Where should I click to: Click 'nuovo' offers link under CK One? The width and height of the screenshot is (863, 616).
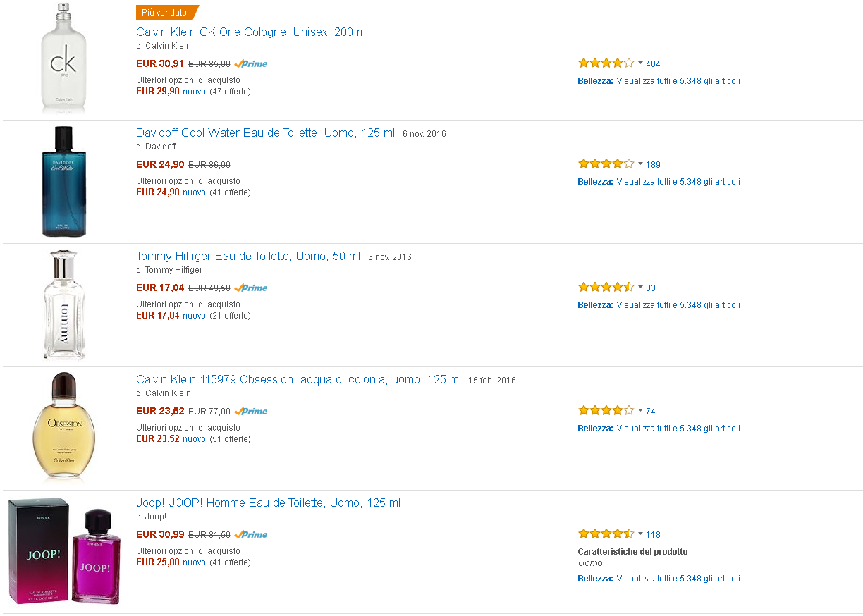[194, 92]
